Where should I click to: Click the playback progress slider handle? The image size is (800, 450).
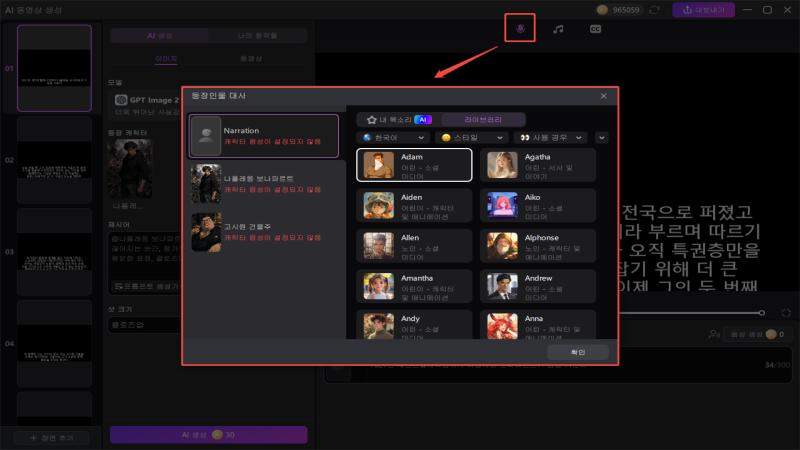pyautogui.click(x=761, y=312)
